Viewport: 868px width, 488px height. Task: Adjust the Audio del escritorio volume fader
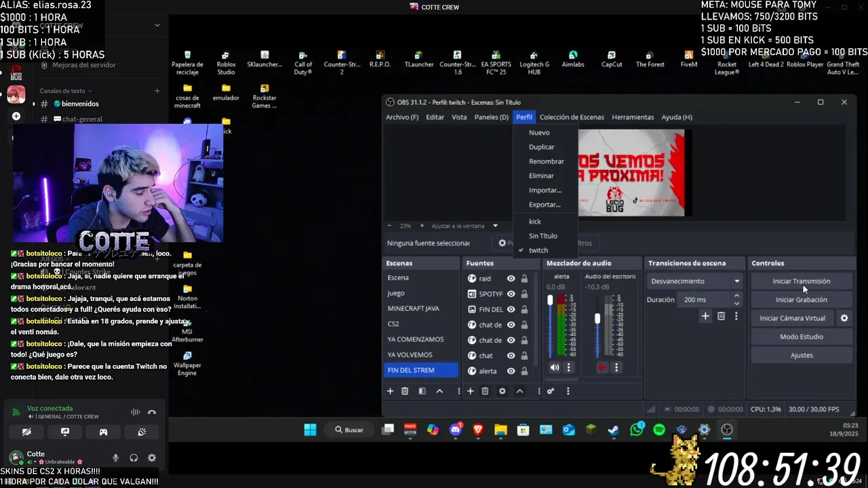tap(597, 318)
